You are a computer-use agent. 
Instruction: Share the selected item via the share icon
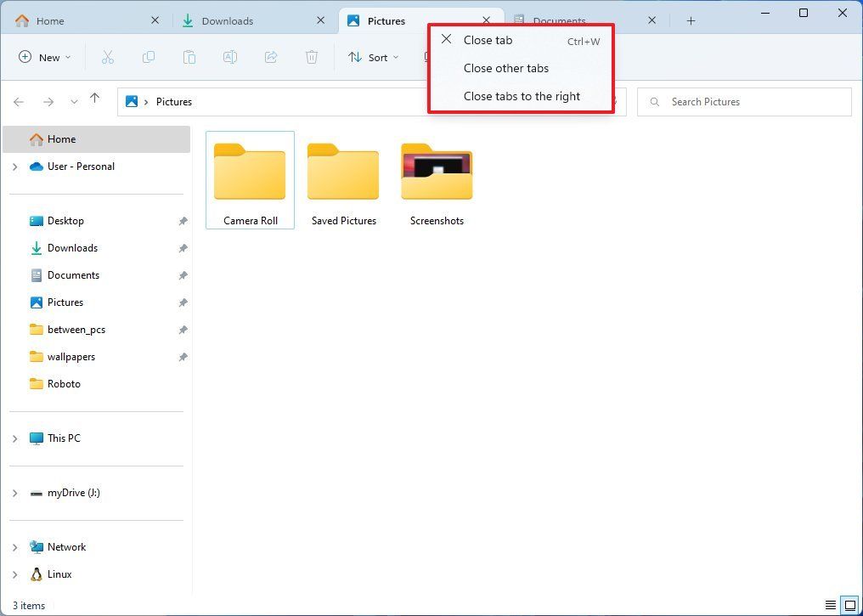click(x=271, y=57)
